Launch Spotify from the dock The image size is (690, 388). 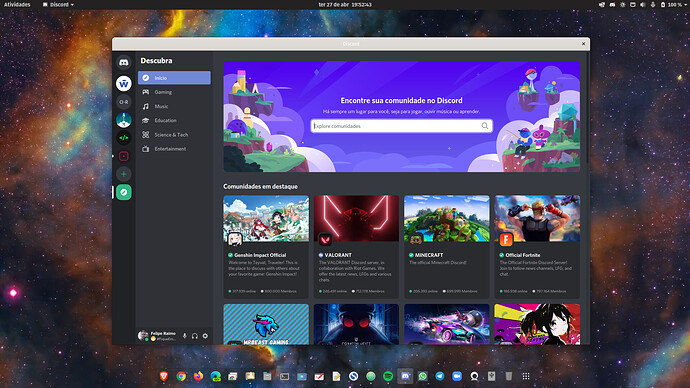(388, 376)
